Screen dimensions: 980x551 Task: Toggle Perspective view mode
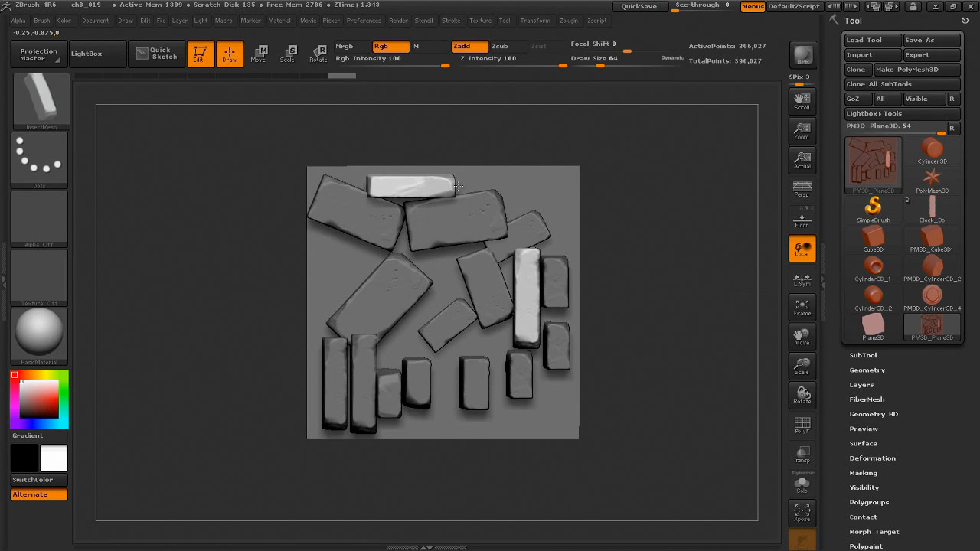coord(802,189)
